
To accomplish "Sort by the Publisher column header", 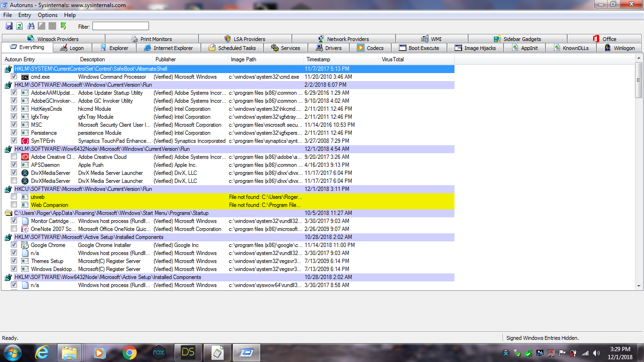I will [x=191, y=59].
